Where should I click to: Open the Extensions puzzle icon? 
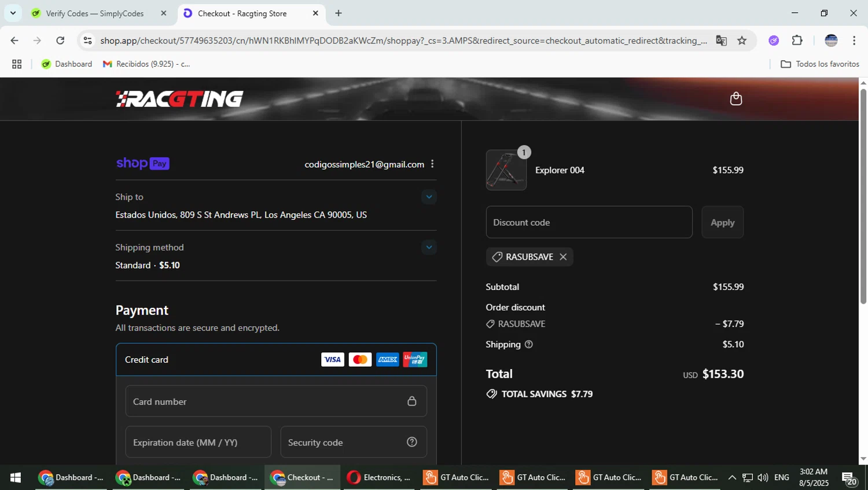797,40
